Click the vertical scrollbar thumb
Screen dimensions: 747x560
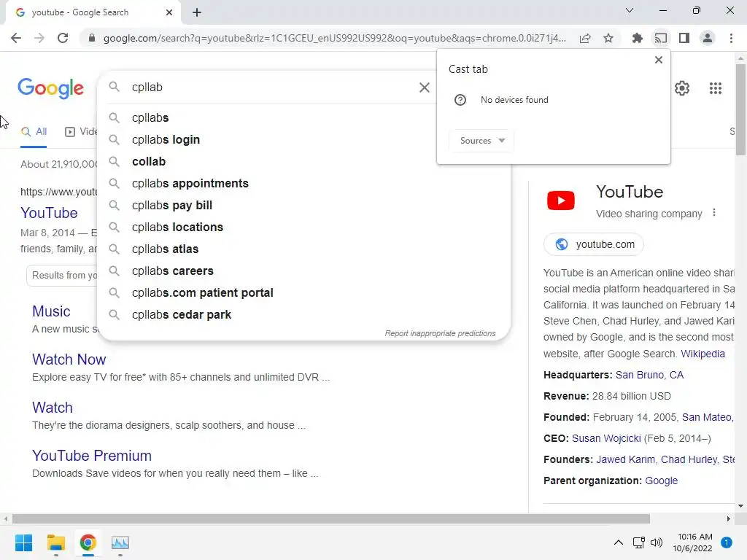click(740, 109)
